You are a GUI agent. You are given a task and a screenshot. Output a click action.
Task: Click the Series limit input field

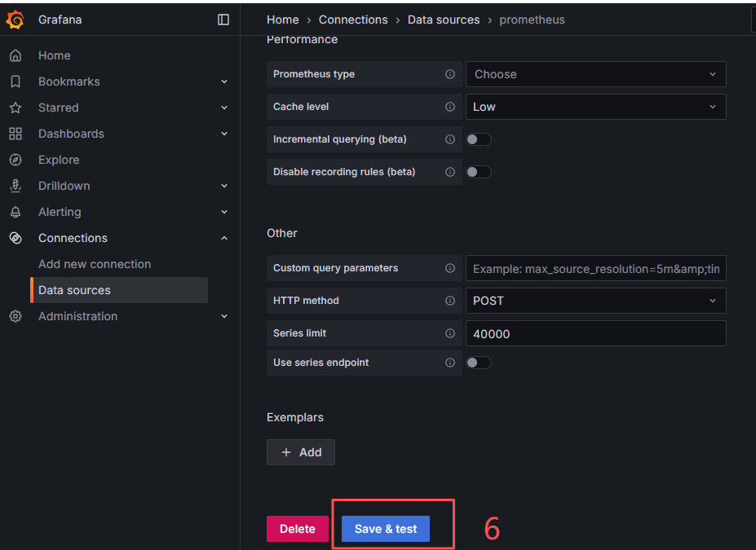click(595, 333)
